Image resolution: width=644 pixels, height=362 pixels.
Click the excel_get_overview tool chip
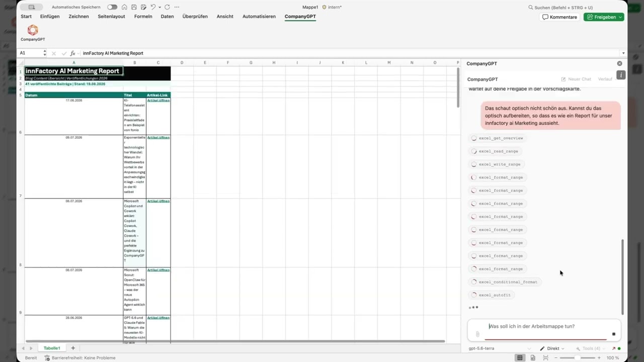point(498,138)
